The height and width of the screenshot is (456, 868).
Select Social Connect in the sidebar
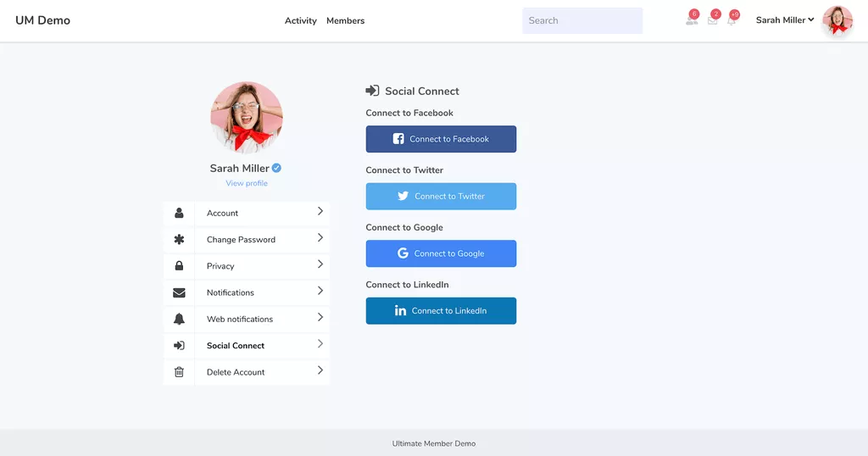coord(236,346)
